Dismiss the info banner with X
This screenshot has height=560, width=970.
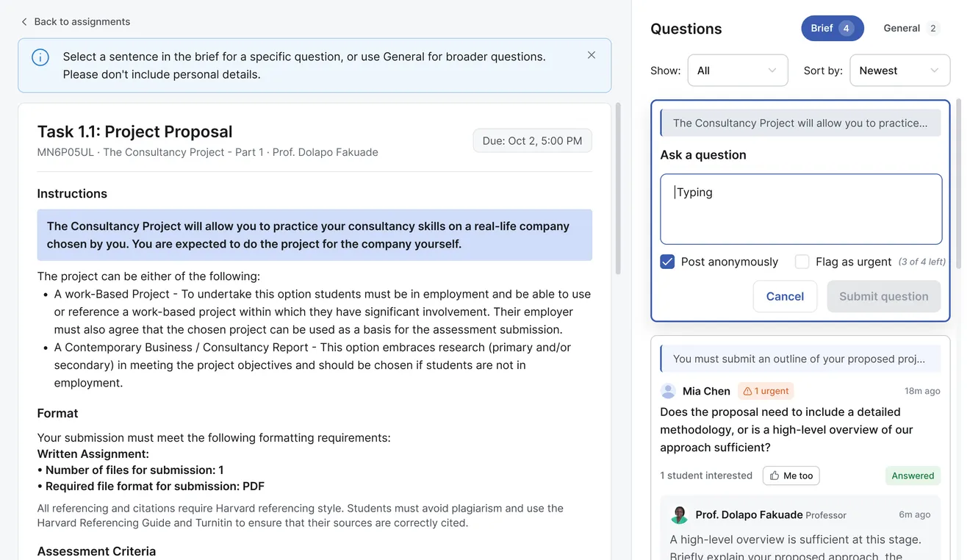592,55
